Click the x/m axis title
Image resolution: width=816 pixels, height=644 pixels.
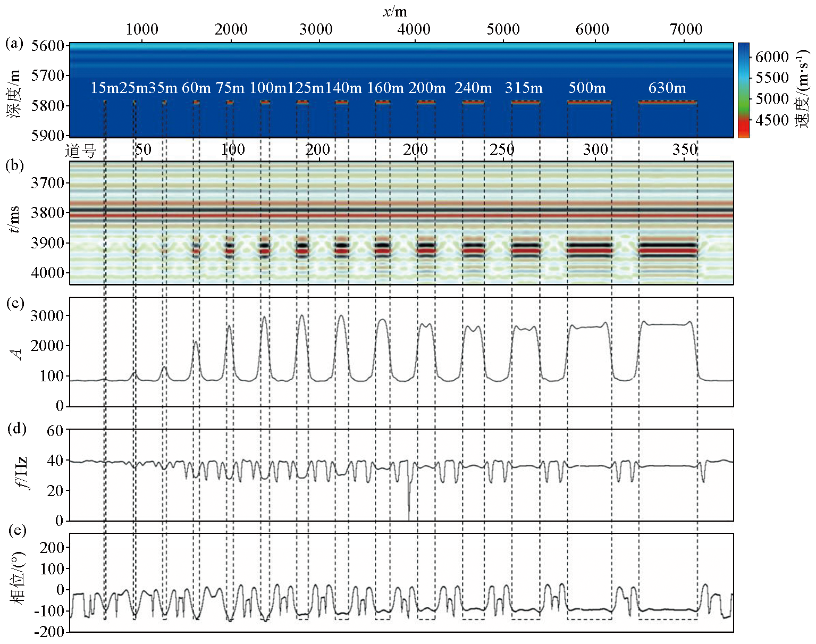(395, 11)
